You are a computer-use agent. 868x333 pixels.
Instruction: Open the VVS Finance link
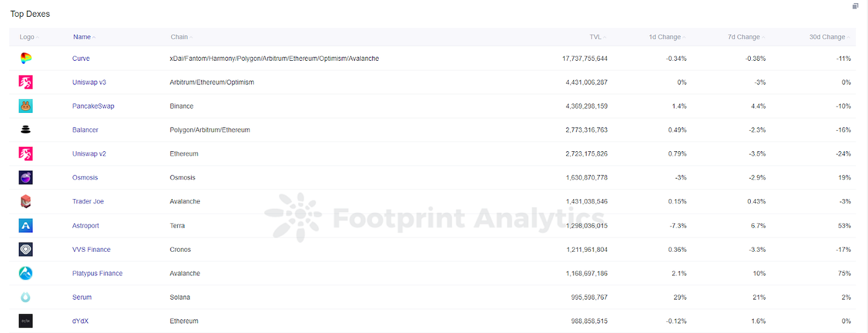point(91,249)
